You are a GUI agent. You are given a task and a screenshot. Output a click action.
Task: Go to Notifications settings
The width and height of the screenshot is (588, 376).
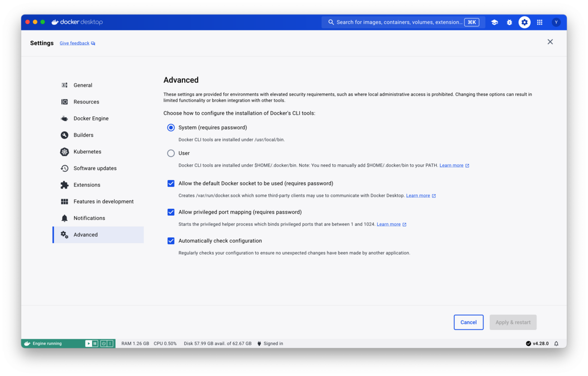pyautogui.click(x=98, y=218)
